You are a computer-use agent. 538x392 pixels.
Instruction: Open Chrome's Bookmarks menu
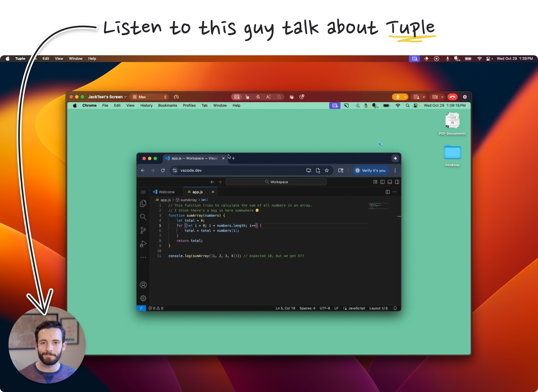[x=168, y=105]
